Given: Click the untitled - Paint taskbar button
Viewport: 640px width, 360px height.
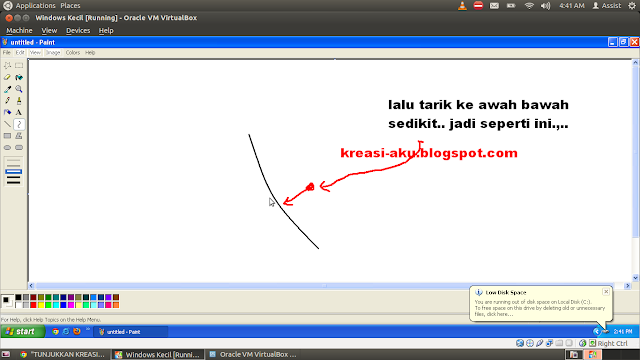Looking at the screenshot, I should point(131,332).
